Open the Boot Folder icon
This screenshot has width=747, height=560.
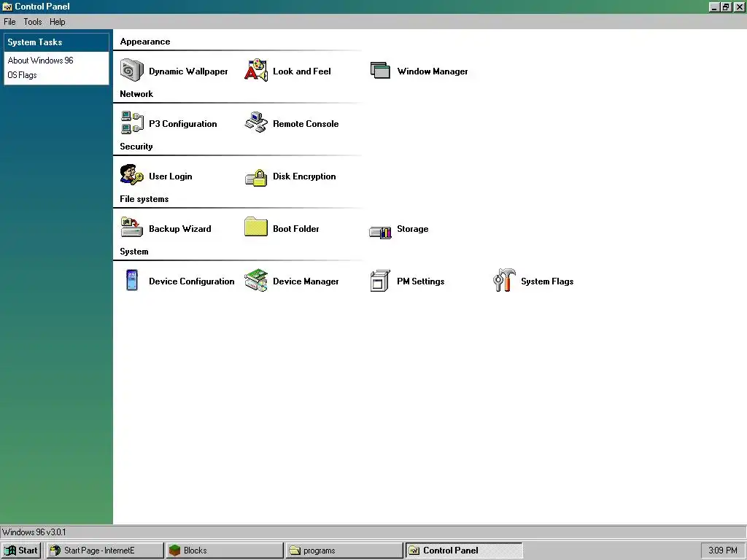pyautogui.click(x=256, y=227)
